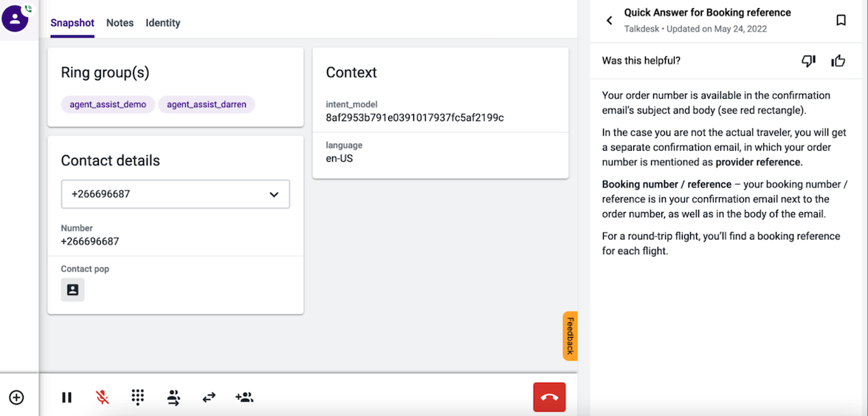Click the agent_assist_darren ring group tag
Screen dimensions: 868x416
point(207,104)
